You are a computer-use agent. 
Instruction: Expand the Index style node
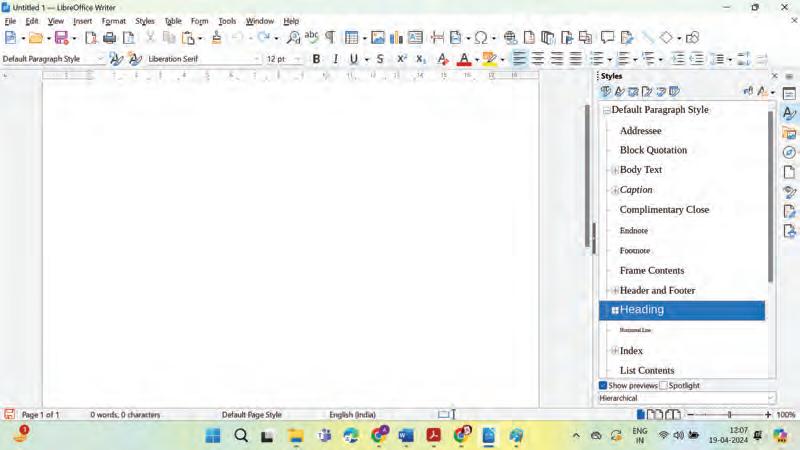[x=615, y=351]
